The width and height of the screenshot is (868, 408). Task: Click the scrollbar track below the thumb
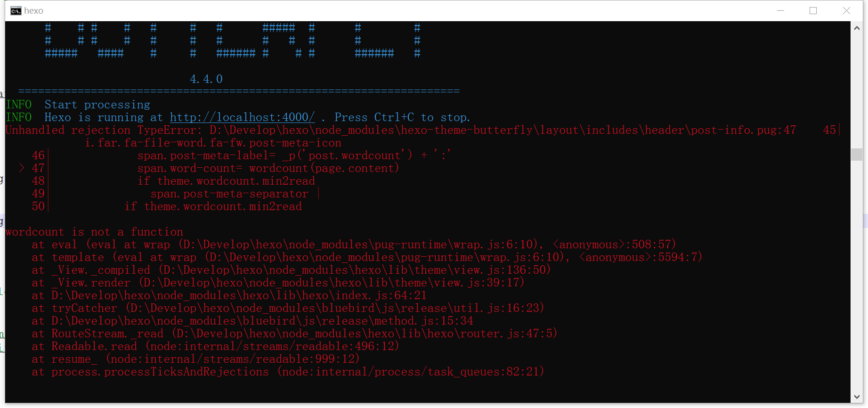pyautogui.click(x=857, y=283)
